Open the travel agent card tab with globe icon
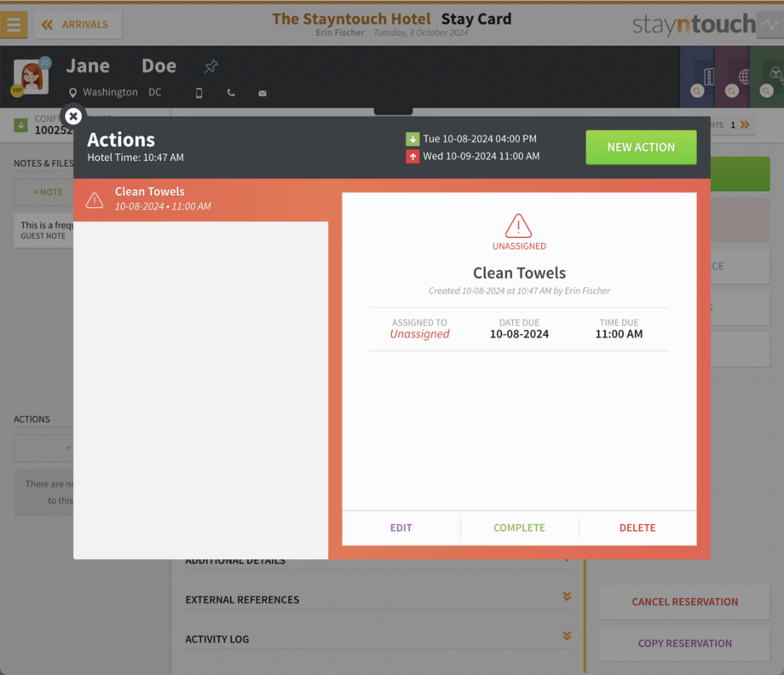The height and width of the screenshot is (675, 784). (x=732, y=77)
